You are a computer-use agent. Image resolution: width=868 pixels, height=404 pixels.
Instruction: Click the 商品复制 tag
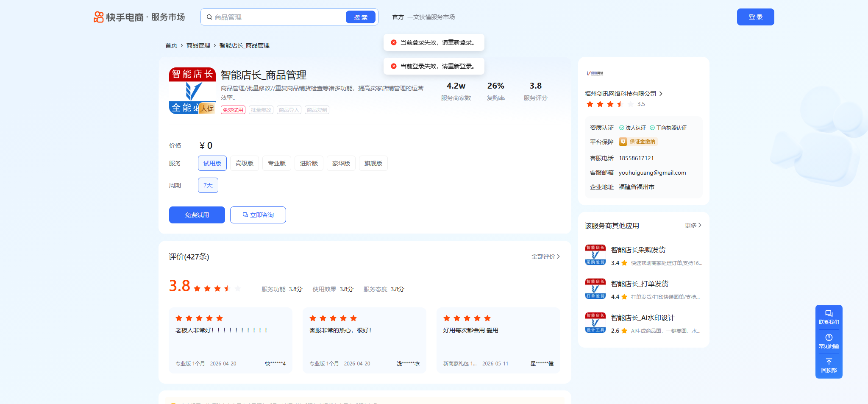pyautogui.click(x=317, y=110)
